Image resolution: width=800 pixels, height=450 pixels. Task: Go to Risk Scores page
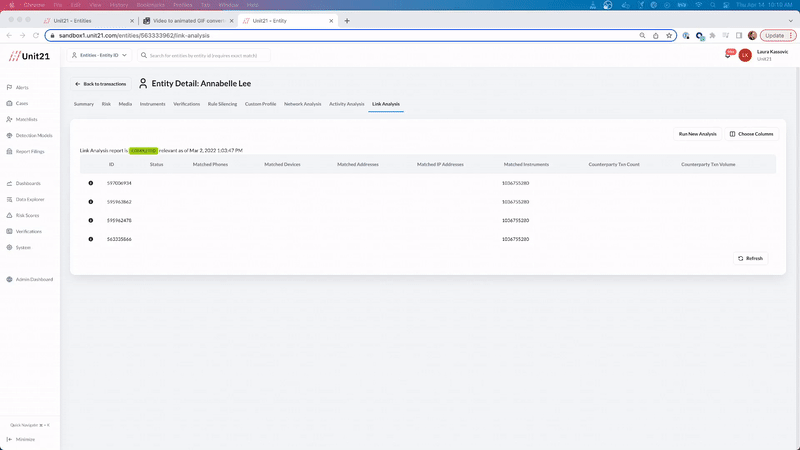[23, 215]
